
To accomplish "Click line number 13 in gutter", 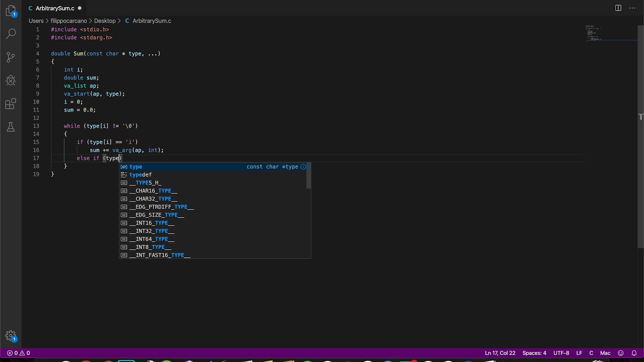I will coord(36,126).
